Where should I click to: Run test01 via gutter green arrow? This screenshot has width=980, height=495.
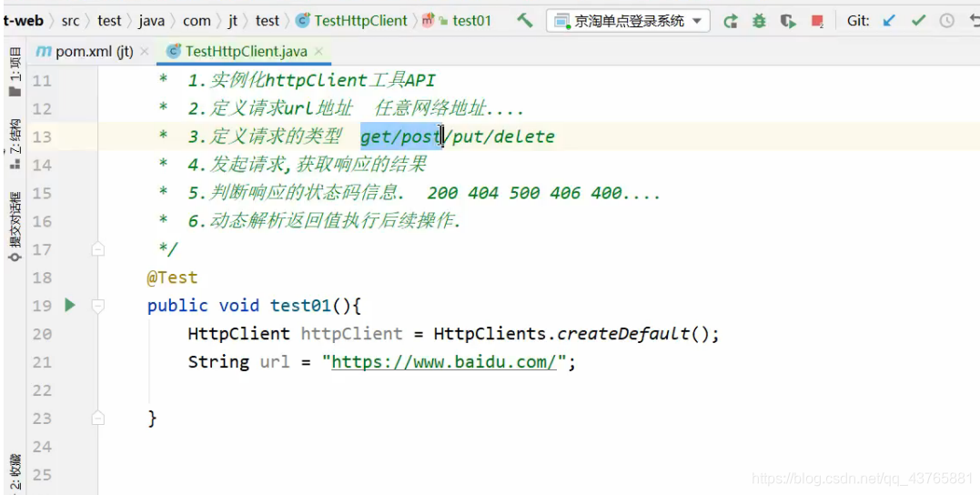pyautogui.click(x=70, y=305)
